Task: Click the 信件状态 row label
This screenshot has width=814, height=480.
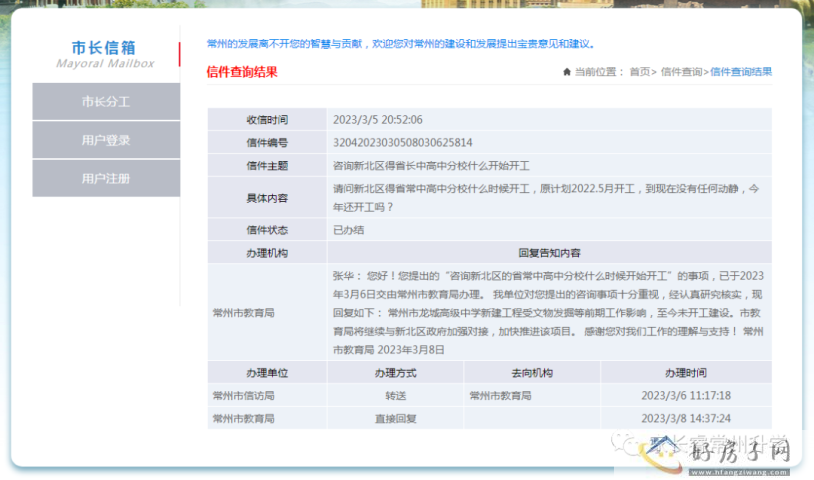Action: 267,230
